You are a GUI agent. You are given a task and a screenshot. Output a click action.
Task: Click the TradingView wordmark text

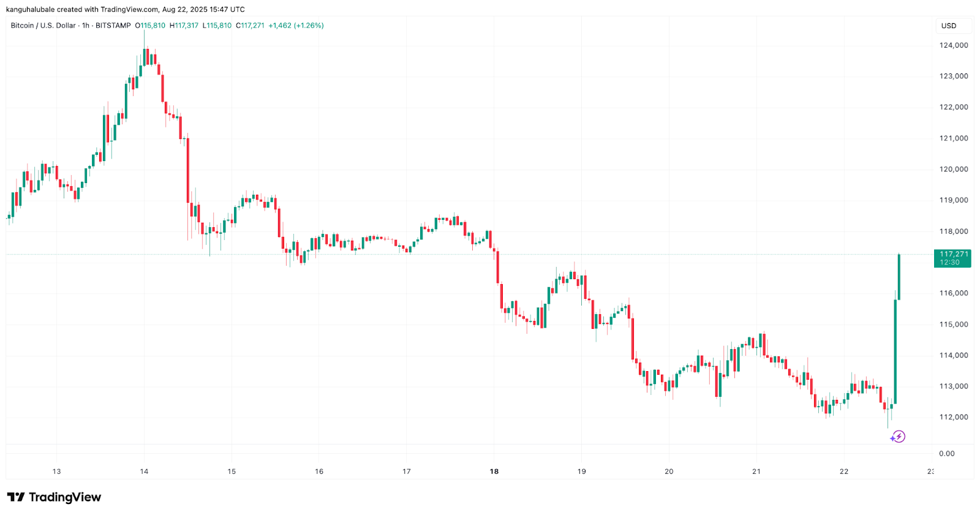[x=65, y=497]
